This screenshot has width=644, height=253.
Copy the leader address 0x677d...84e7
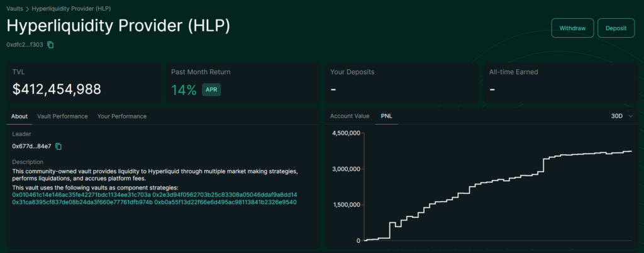[x=58, y=146]
